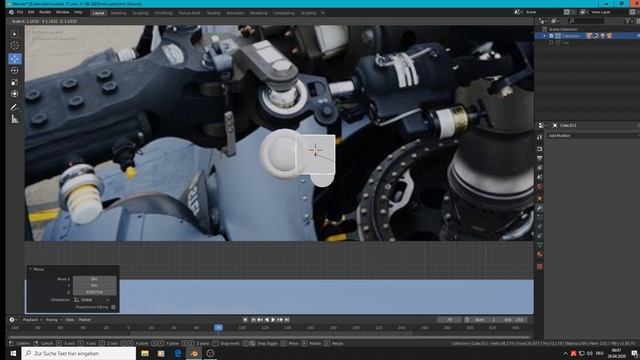Select the Select Box tool

(x=15, y=34)
